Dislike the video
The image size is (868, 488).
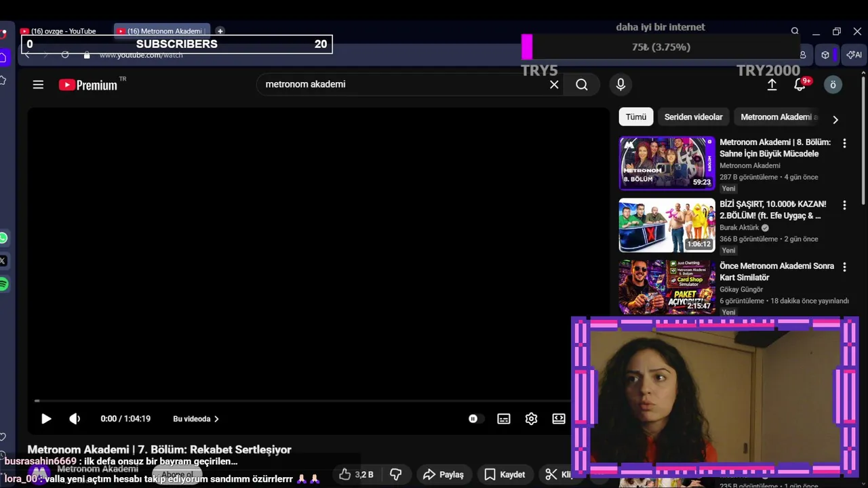coord(396,474)
